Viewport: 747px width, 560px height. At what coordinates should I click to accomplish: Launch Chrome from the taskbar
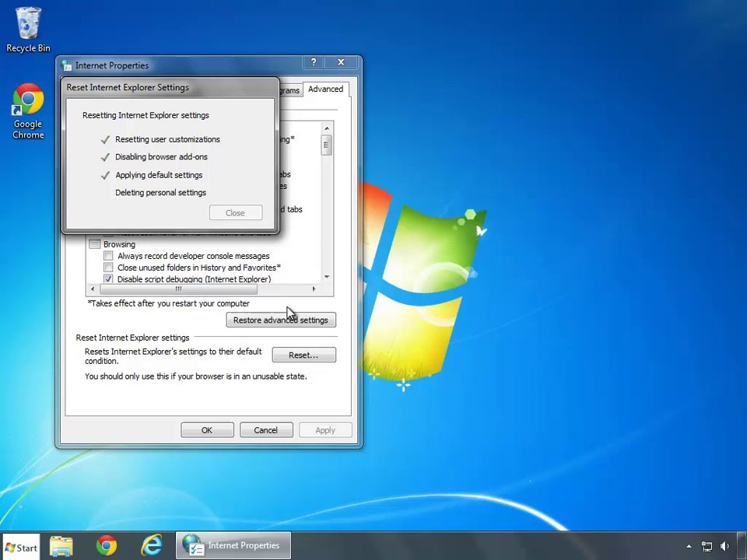click(107, 546)
